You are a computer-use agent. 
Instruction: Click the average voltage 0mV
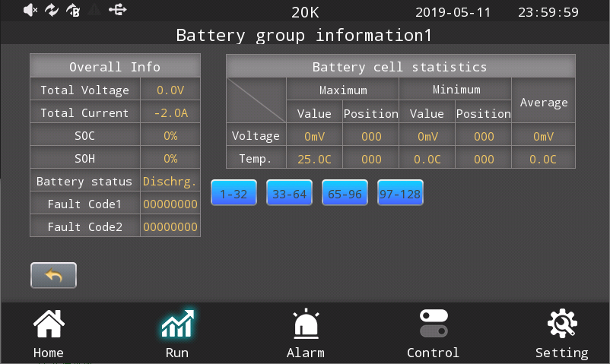point(544,137)
